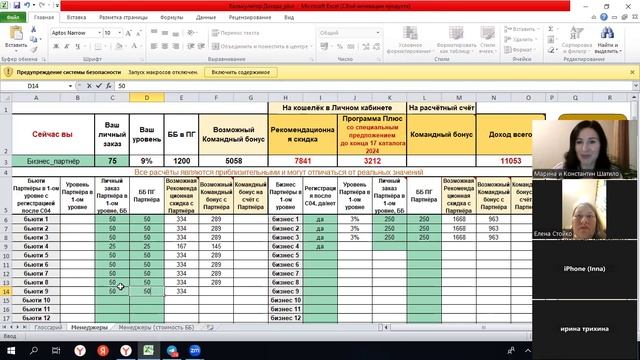Click the fill color bucket swatch
640x360 pixels.
pyautogui.click(x=118, y=47)
